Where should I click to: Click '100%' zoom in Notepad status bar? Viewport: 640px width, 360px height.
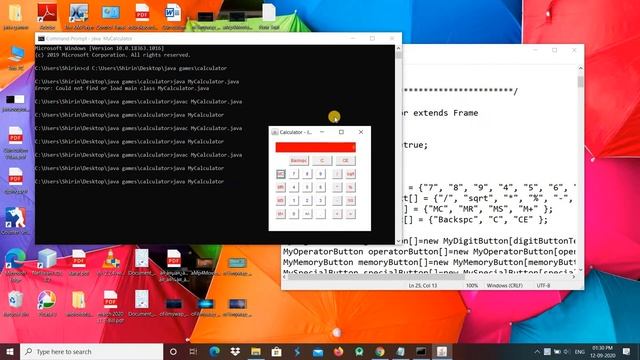pyautogui.click(x=472, y=286)
